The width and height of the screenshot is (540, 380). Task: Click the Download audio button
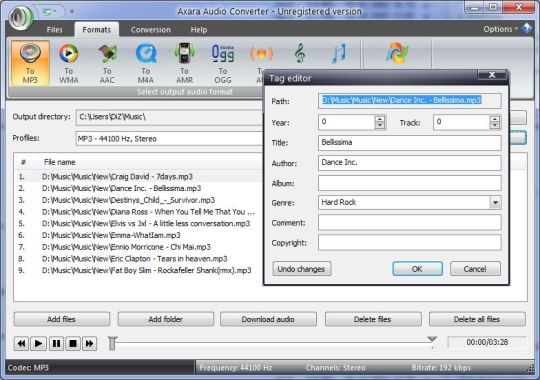(268, 319)
